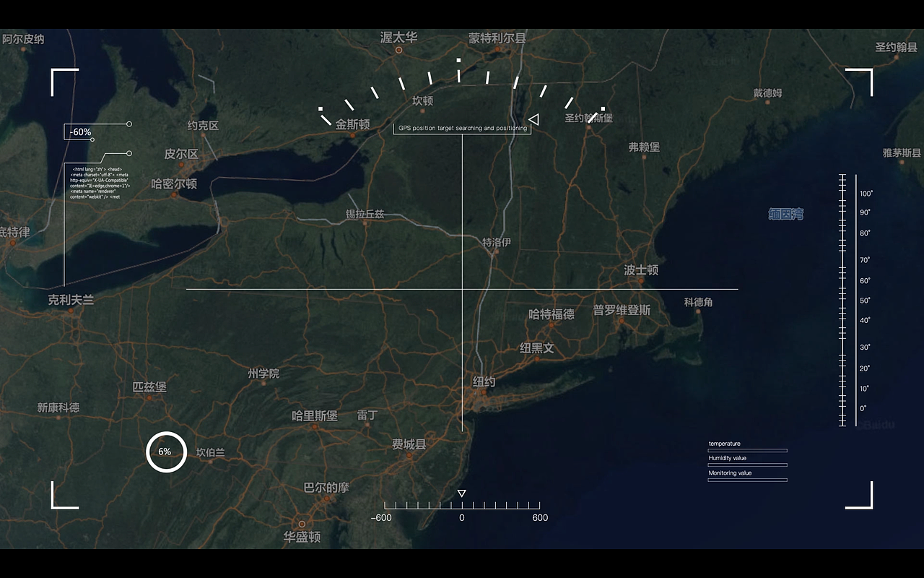The height and width of the screenshot is (578, 924).
Task: Click the 0 mark on bottom ruler
Action: pos(462,517)
